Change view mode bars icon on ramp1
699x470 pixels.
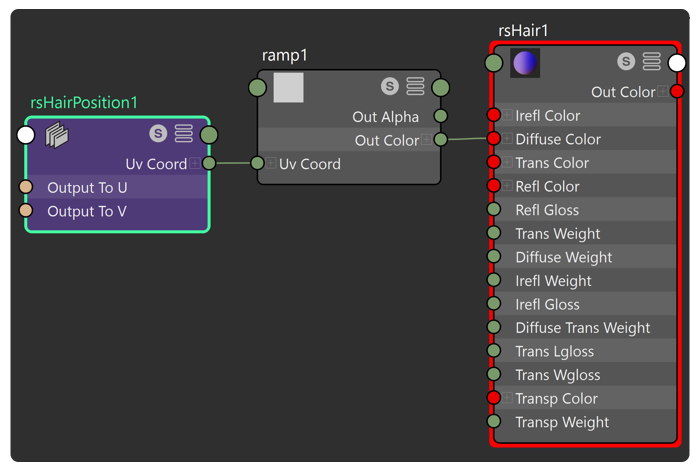(415, 86)
